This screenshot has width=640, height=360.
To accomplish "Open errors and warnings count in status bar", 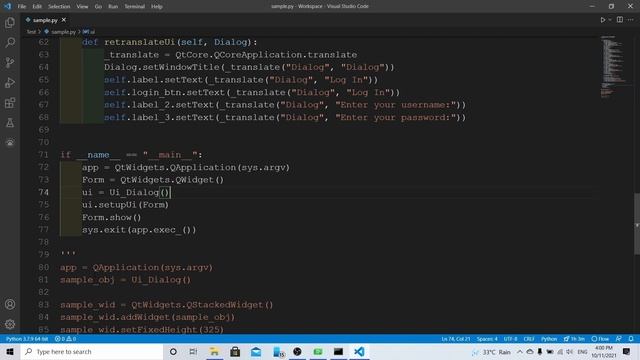I will (65, 339).
